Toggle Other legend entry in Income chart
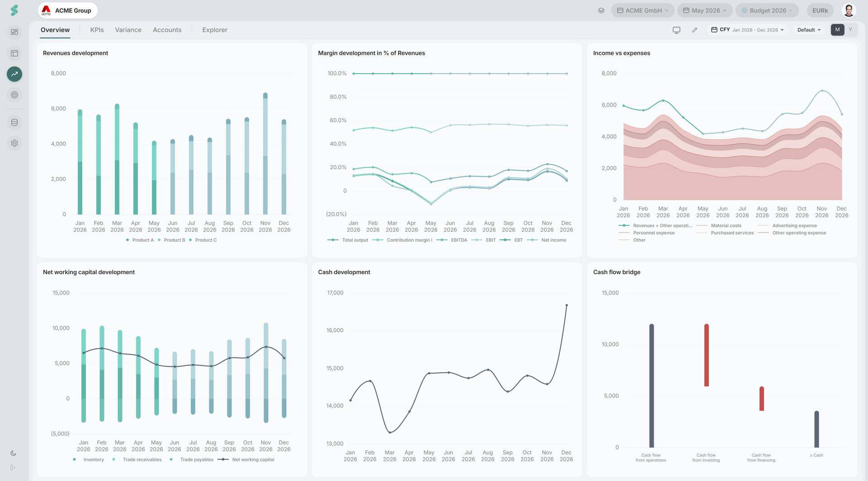 click(632, 240)
